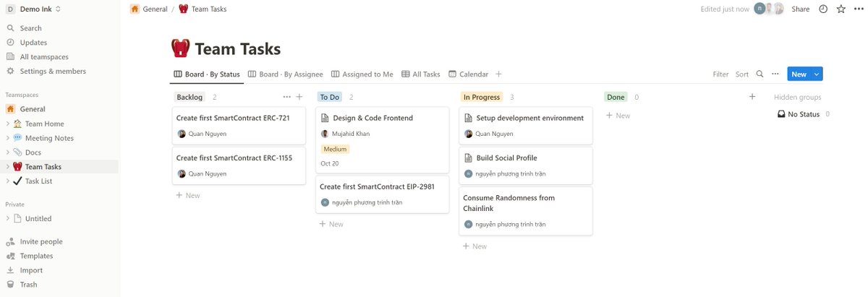The height and width of the screenshot is (297, 868).
Task: Click the Done status label
Action: click(616, 97)
